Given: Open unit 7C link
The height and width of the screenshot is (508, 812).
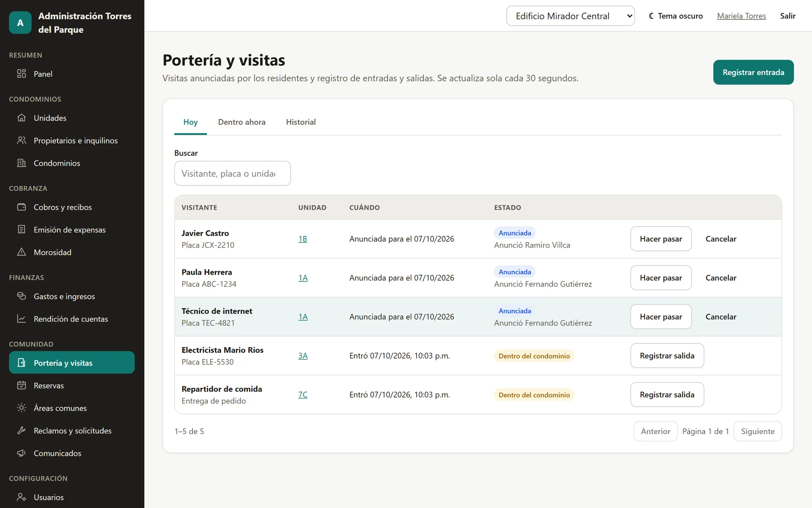Looking at the screenshot, I should click(303, 395).
